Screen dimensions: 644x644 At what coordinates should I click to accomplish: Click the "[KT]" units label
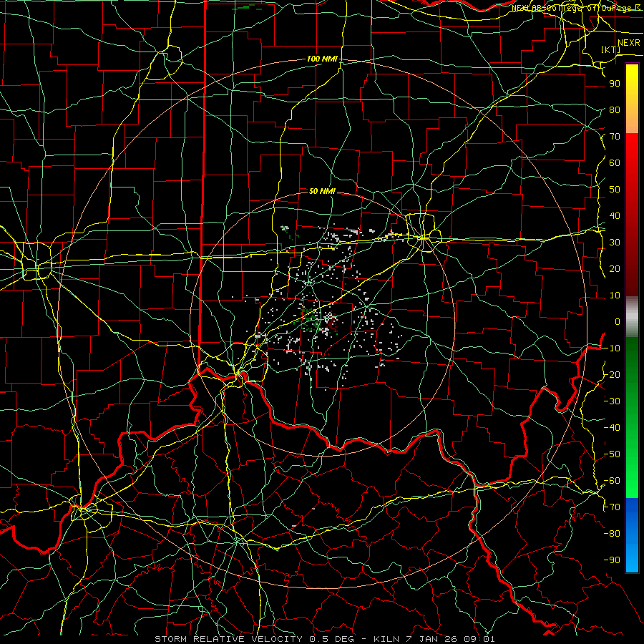pyautogui.click(x=611, y=49)
